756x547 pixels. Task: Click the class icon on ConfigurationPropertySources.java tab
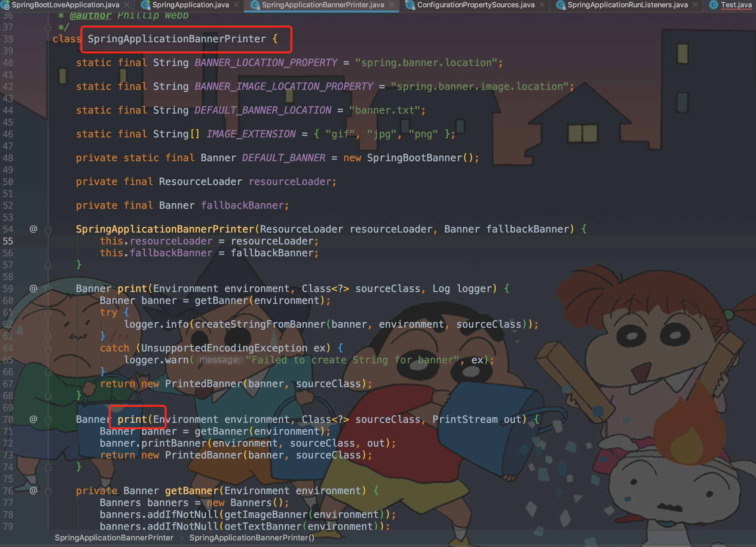pos(410,5)
